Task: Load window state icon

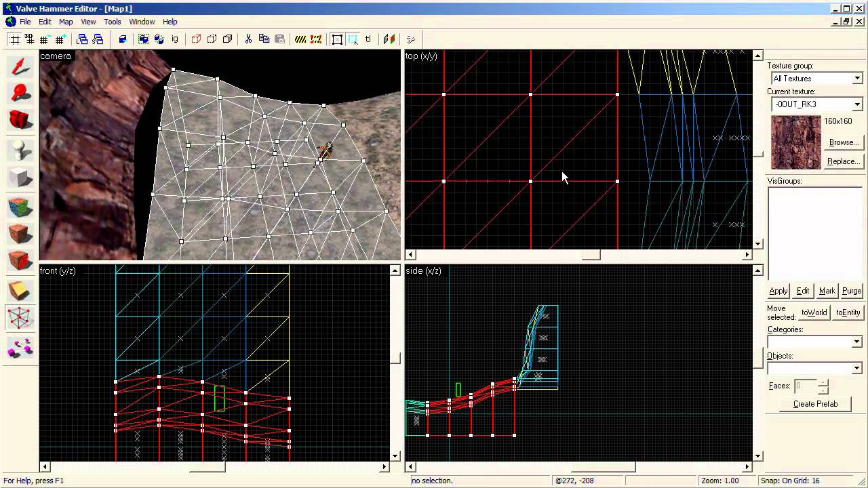Action: click(83, 39)
